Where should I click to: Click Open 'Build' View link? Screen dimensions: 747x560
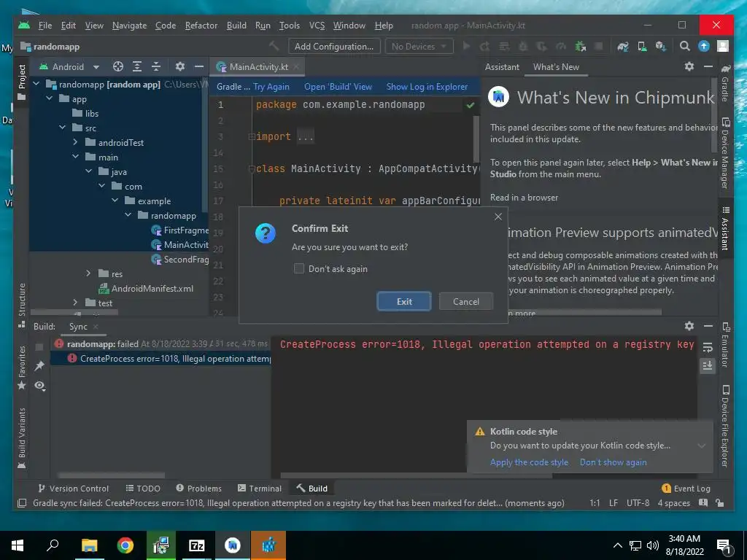click(x=338, y=87)
